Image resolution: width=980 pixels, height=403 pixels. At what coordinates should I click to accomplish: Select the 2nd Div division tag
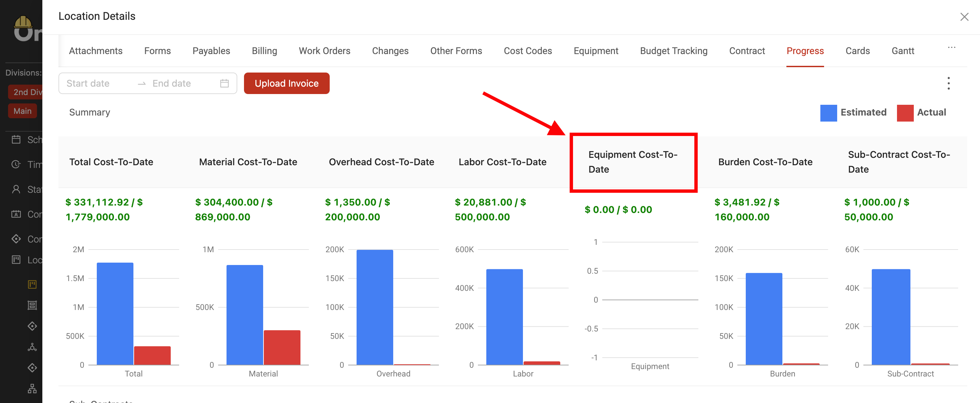pyautogui.click(x=25, y=92)
